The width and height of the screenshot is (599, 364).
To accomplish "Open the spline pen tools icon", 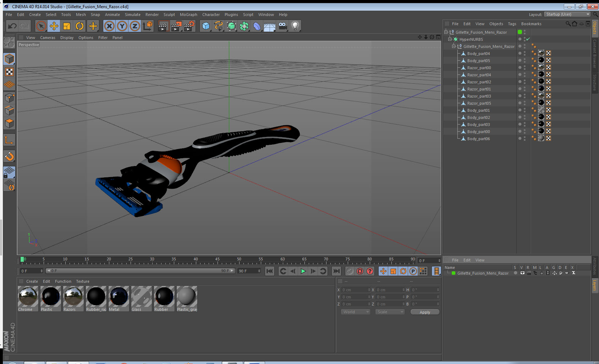I will pos(219,26).
